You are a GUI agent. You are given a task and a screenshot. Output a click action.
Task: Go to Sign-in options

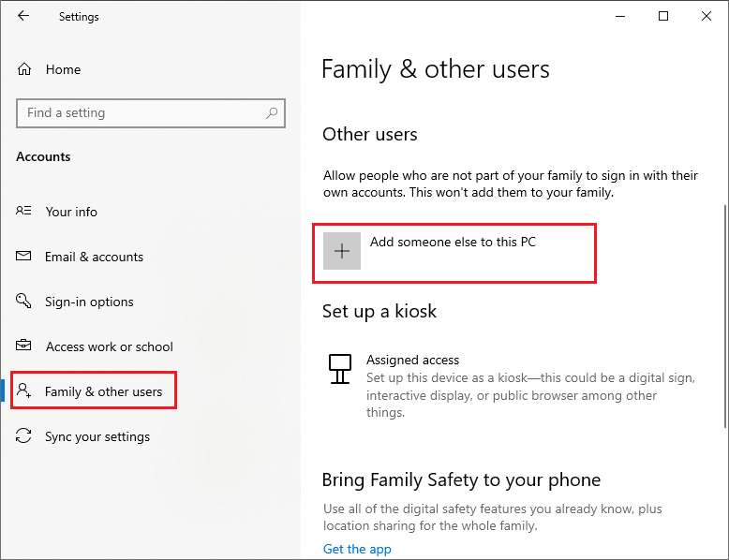click(89, 302)
